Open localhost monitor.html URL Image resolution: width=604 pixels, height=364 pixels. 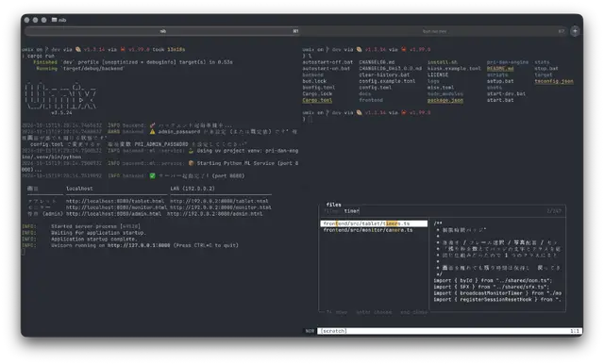(x=116, y=207)
